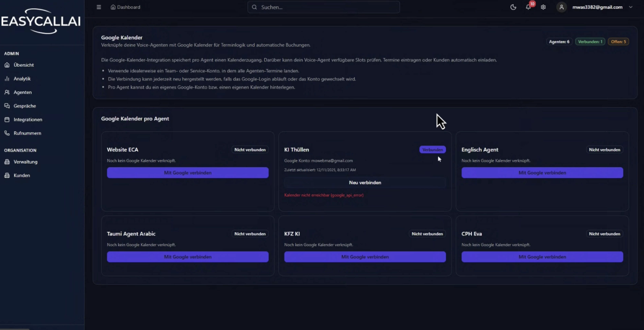
Task: Go to Dashboard breadcrumb link
Action: 125,7
